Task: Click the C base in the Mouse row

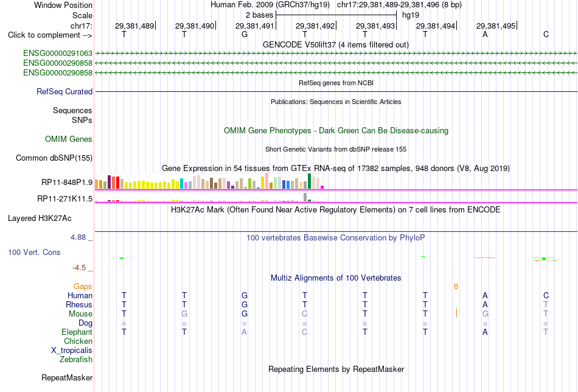Action: pyautogui.click(x=304, y=314)
